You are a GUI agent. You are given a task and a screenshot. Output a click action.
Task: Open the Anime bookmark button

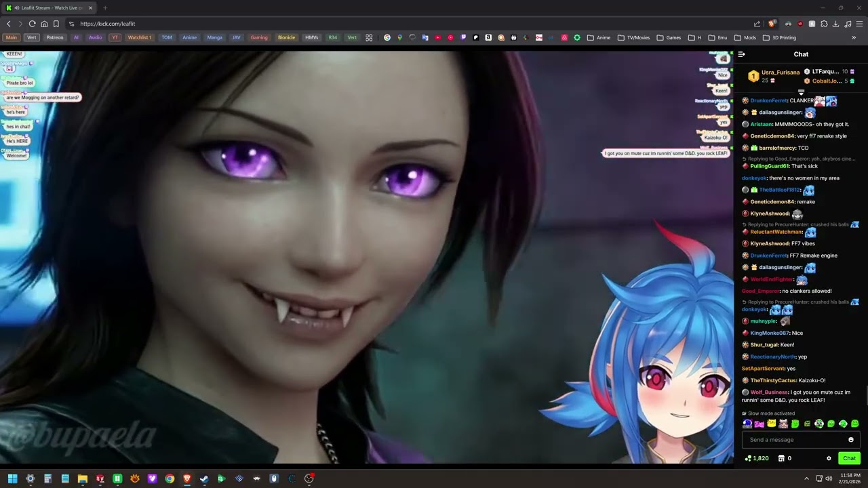tap(189, 38)
